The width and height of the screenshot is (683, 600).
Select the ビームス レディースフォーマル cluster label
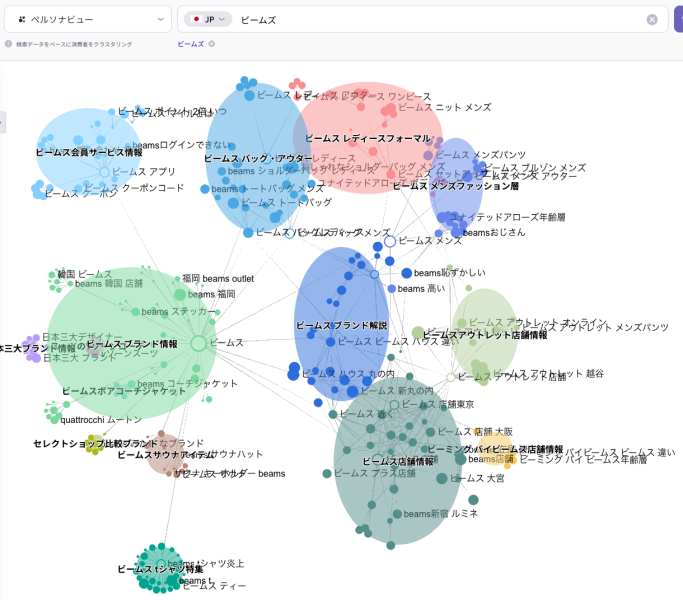[368, 139]
